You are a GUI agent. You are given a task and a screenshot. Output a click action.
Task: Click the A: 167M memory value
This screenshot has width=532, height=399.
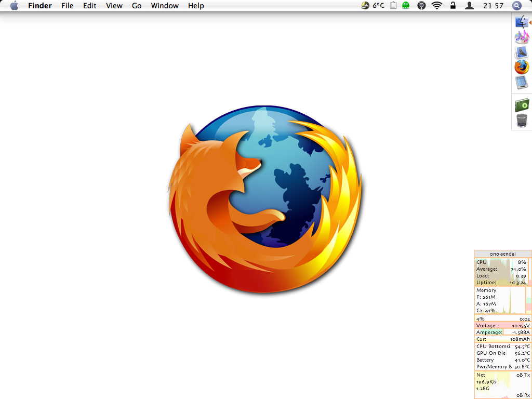(486, 304)
